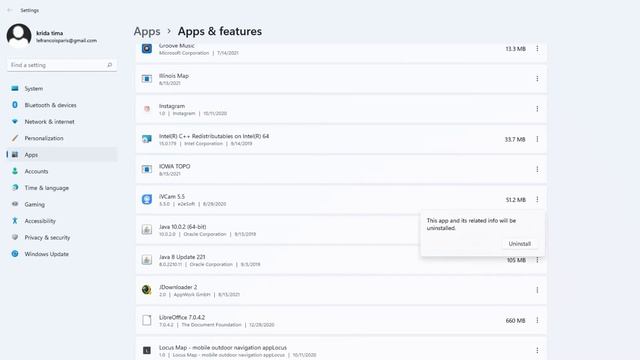Open System settings
The image size is (640, 360).
coord(62,89)
